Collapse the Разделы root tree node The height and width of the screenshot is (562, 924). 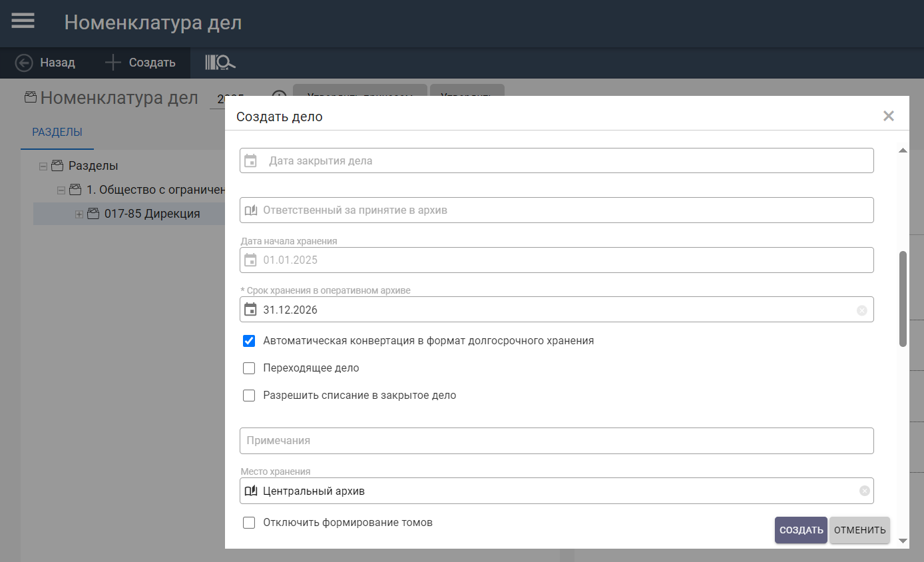[x=43, y=166]
